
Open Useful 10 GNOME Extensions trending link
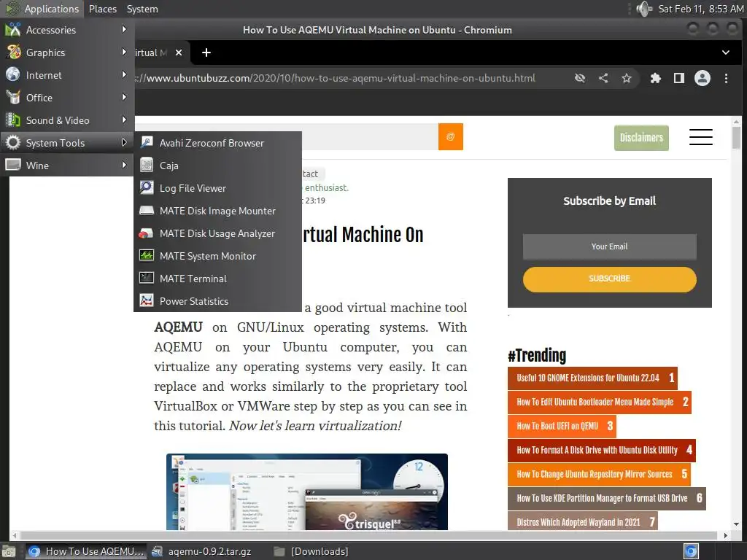[x=592, y=378]
